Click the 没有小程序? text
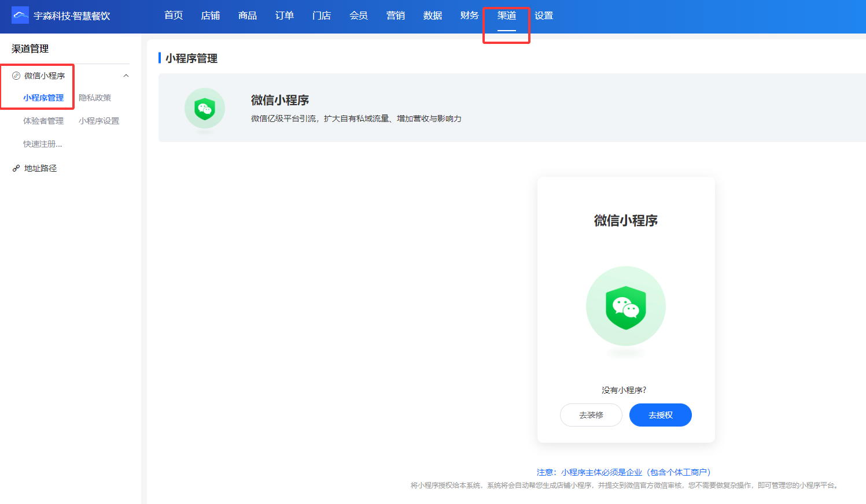Image resolution: width=866 pixels, height=504 pixels. pos(624,390)
